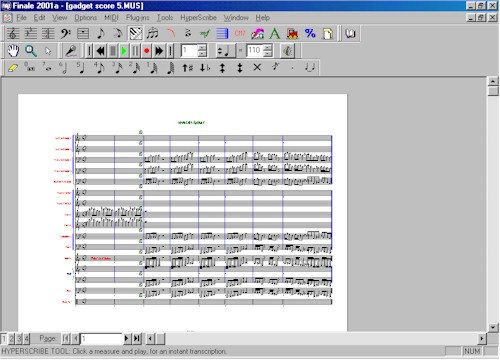Click the Fast Forward button
The image size is (500, 360).
click(x=159, y=51)
